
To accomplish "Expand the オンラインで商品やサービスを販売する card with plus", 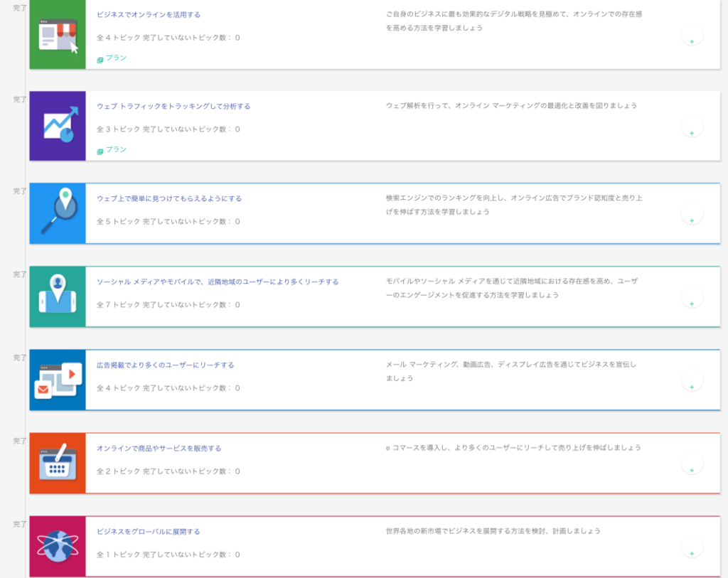I will point(692,464).
